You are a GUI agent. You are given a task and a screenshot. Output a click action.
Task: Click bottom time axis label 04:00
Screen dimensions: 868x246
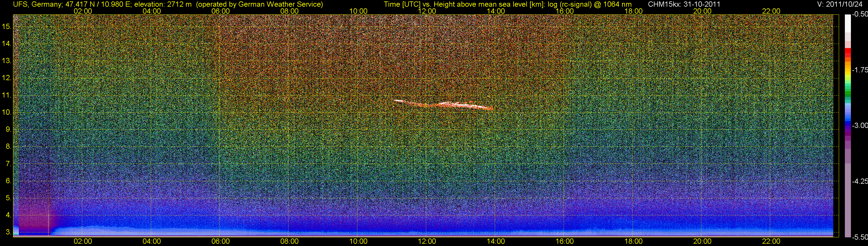[x=152, y=241]
